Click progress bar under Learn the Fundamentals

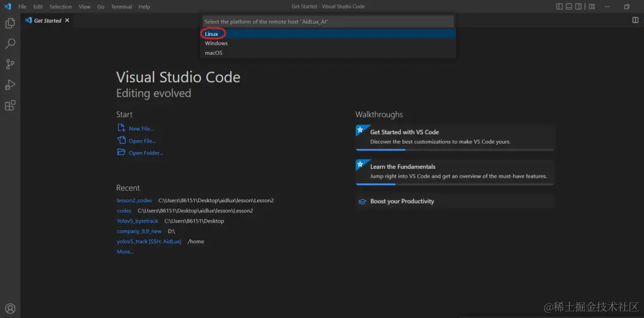[x=454, y=184]
